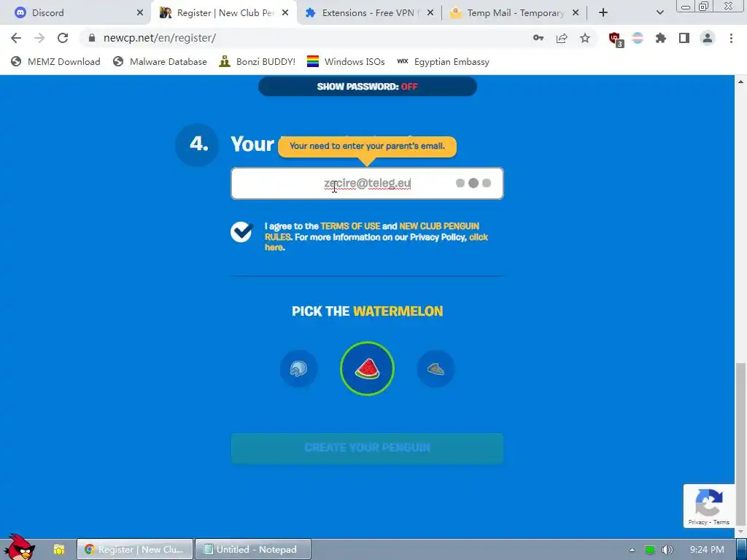Reload the page with refresh icon

click(63, 38)
